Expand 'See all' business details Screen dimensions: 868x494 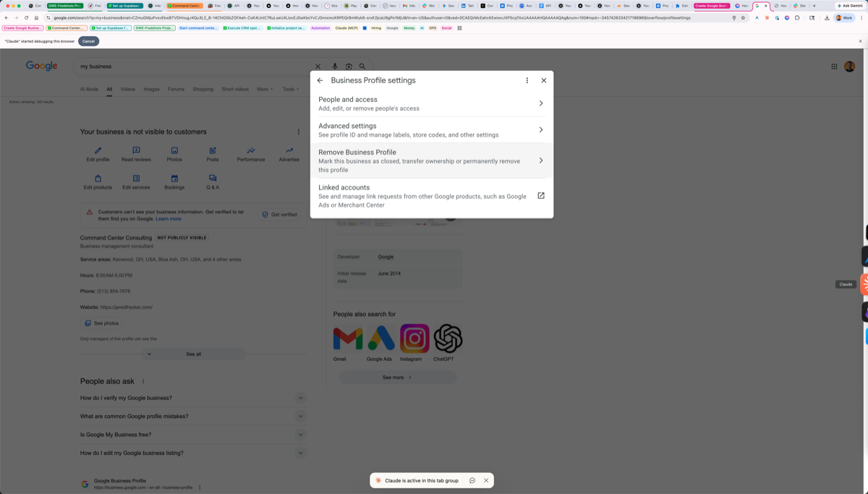192,353
